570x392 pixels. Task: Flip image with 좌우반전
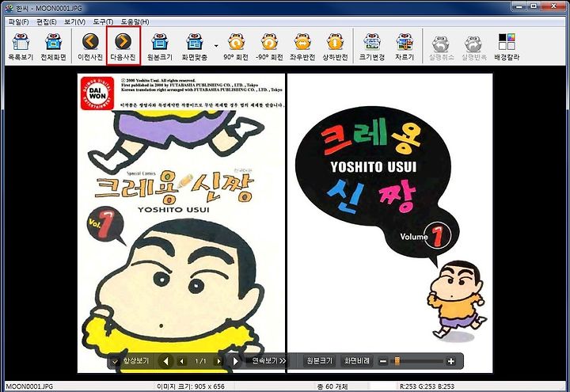point(302,47)
